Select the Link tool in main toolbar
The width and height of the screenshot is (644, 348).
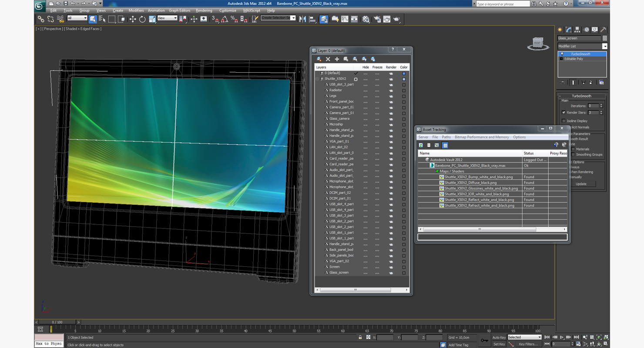pos(40,19)
